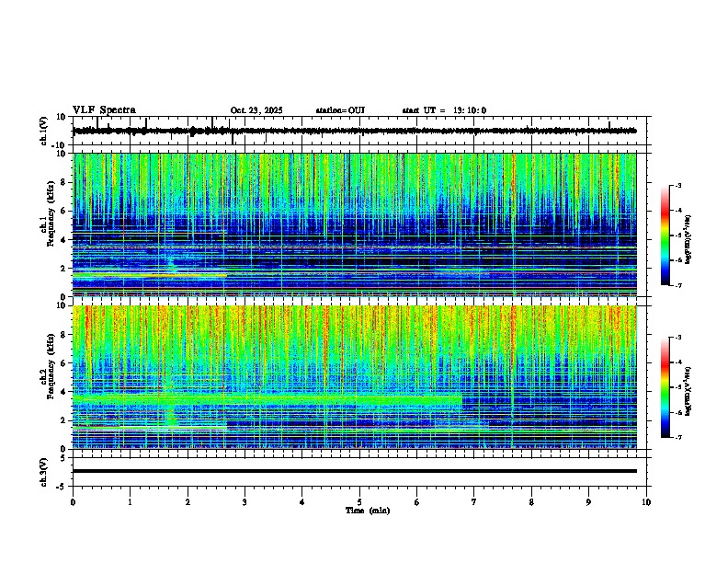The image size is (728, 563).
Task: Click the "start UT = 13:10:0" text
Action: click(x=444, y=110)
